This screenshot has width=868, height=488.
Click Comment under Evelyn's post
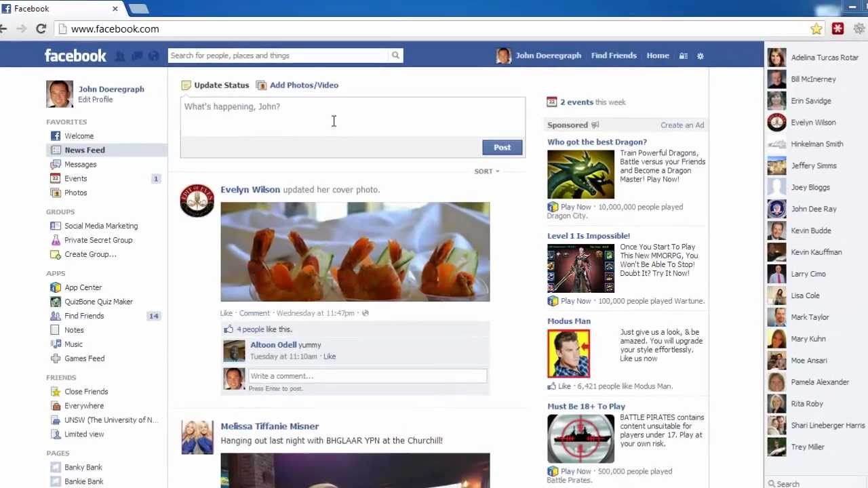coord(254,313)
